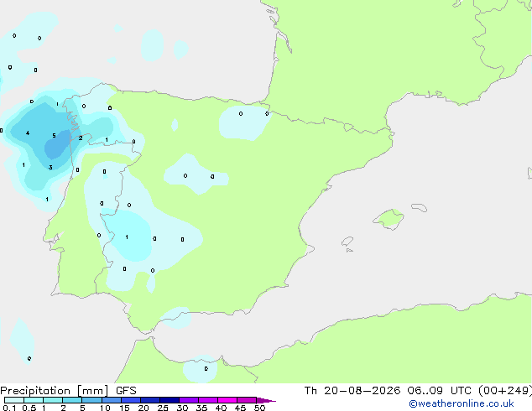This screenshot has height=411, width=532.
Task: Click the 'Th 20-08-2026 06..09 UTC' timestamp
Action: tap(388, 391)
